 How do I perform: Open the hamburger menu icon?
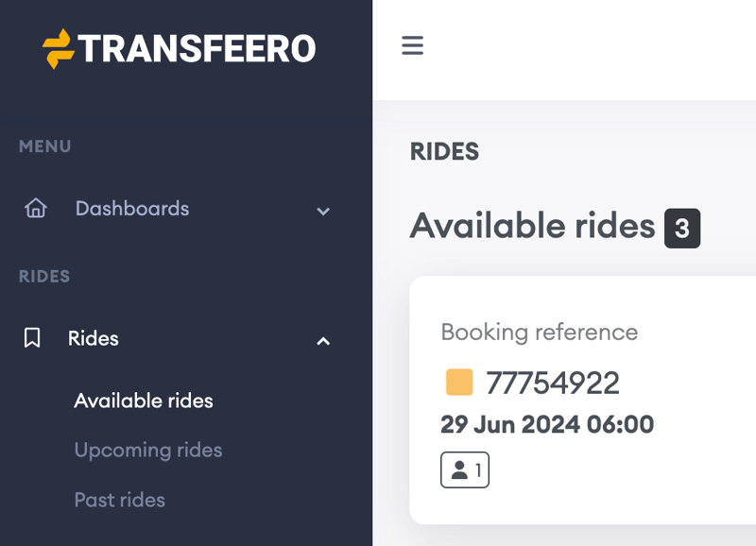pyautogui.click(x=413, y=44)
